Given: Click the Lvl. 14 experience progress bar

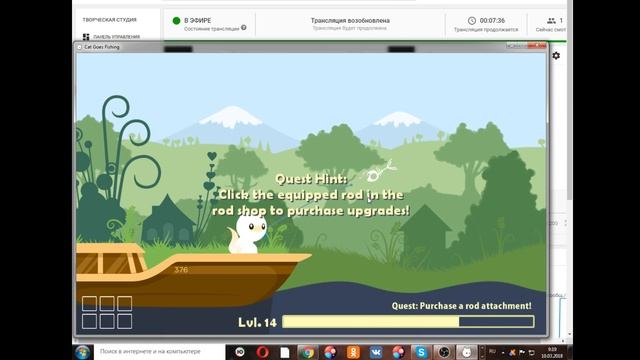Looking at the screenshot, I should pos(408,322).
